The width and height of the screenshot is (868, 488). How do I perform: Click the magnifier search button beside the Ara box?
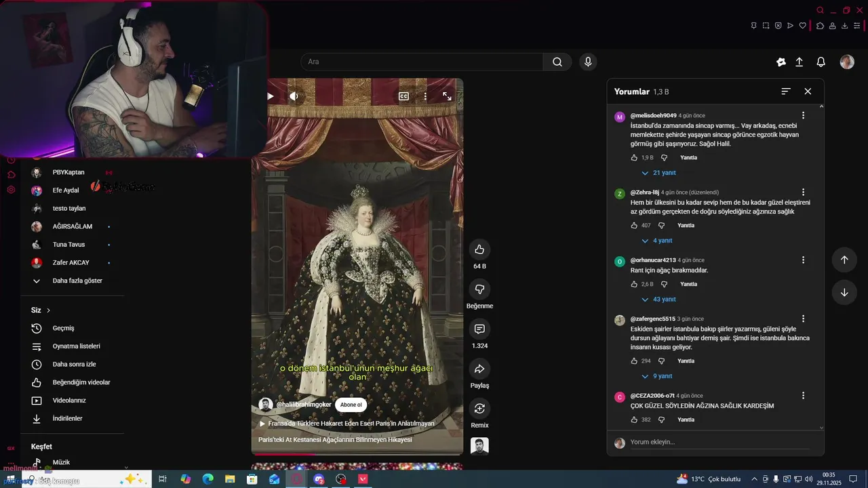557,62
